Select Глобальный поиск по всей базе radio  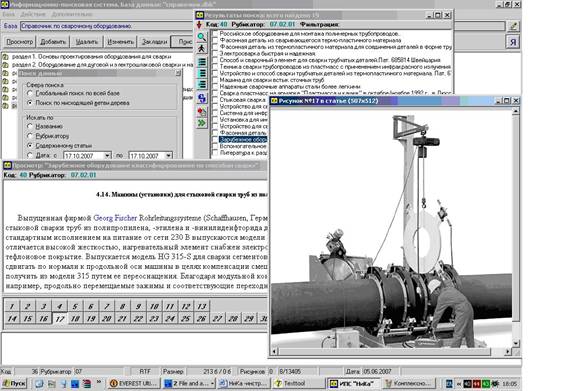pyautogui.click(x=30, y=93)
